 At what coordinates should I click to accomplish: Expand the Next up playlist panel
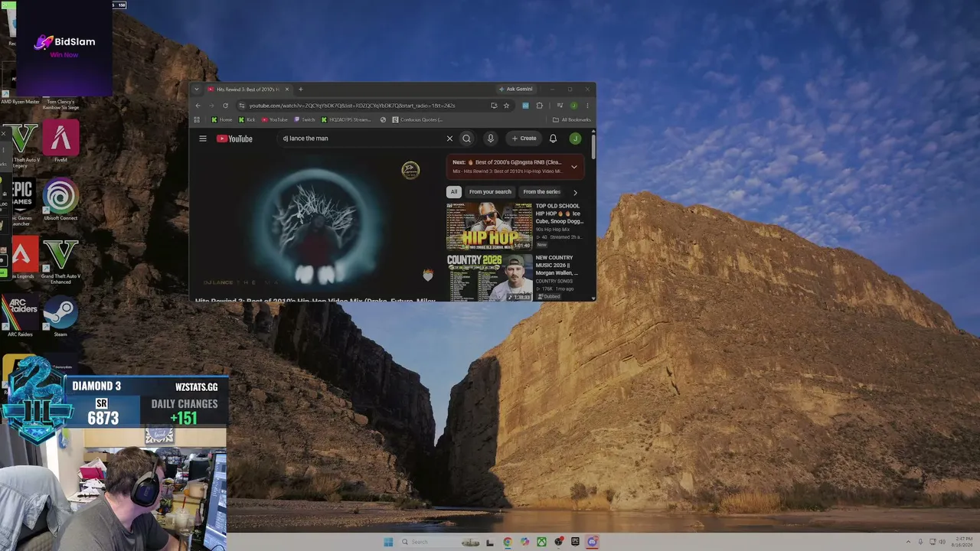[574, 167]
